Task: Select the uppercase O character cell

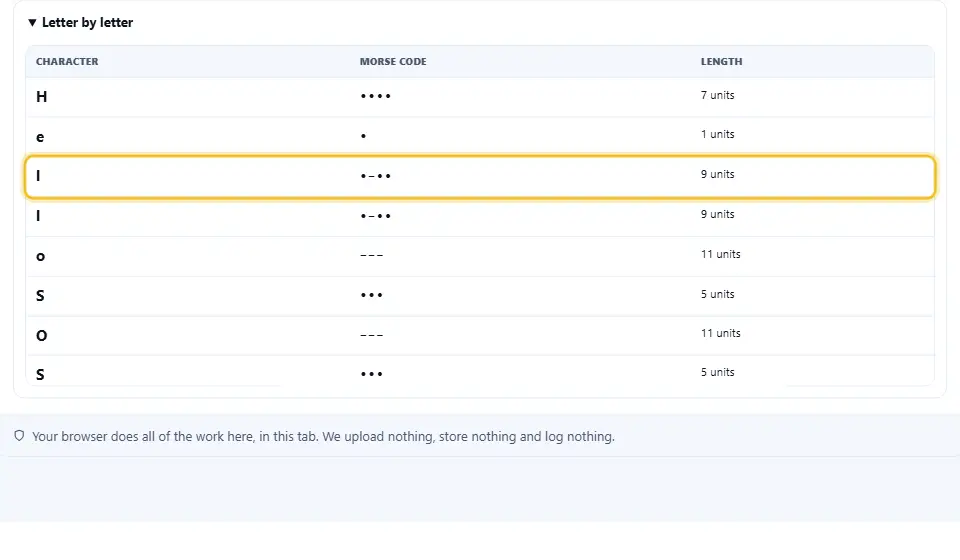Action: click(x=42, y=335)
